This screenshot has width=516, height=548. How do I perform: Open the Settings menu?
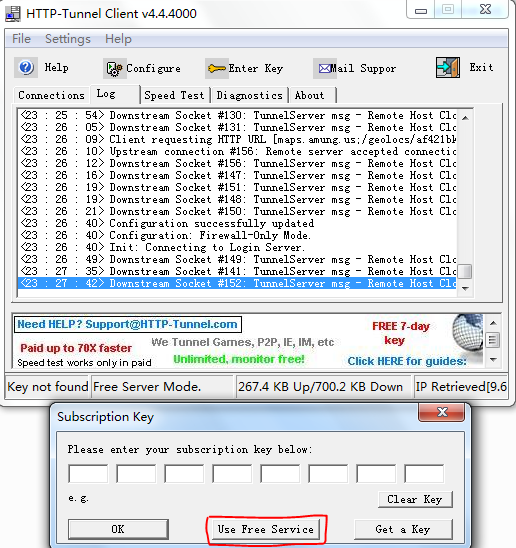68,39
